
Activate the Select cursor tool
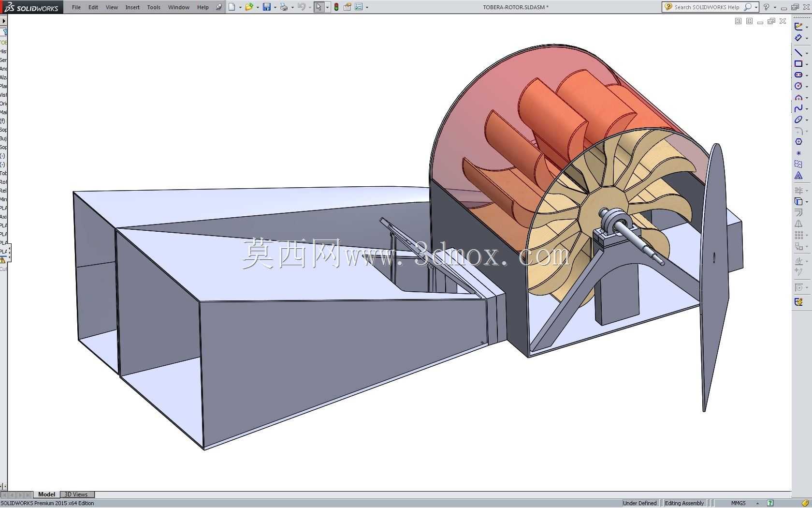pyautogui.click(x=319, y=7)
